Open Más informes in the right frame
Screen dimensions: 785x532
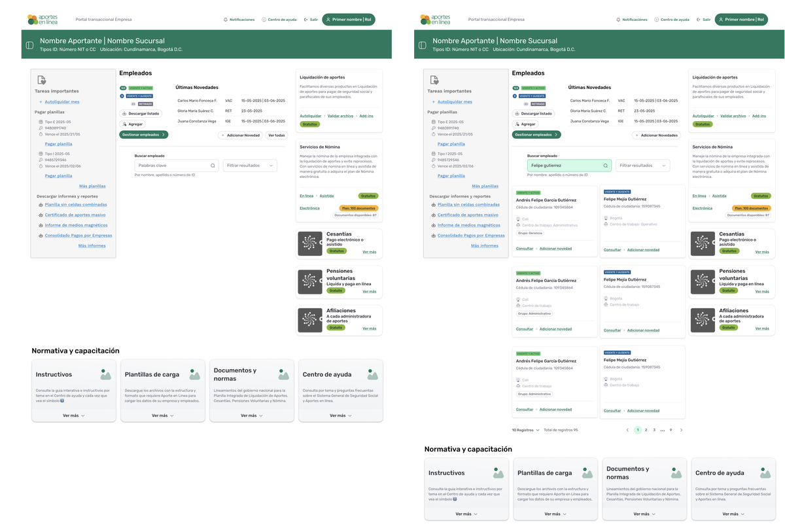pos(484,245)
